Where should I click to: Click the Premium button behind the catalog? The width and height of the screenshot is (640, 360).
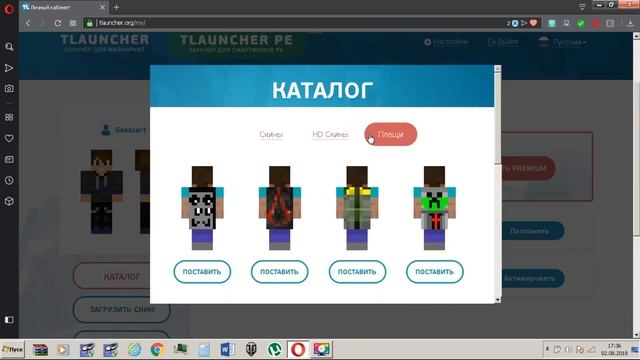point(528,168)
